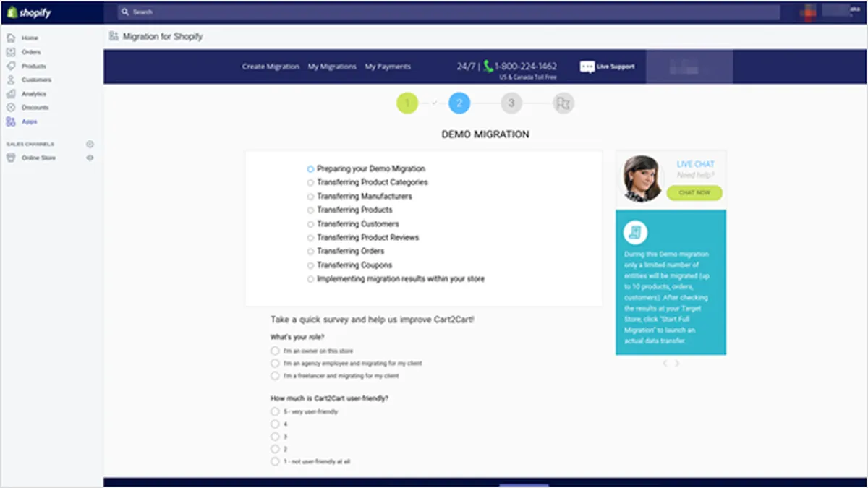Click step 1 circle in progress bar
Viewport: 868px width, 488px height.
[407, 103]
